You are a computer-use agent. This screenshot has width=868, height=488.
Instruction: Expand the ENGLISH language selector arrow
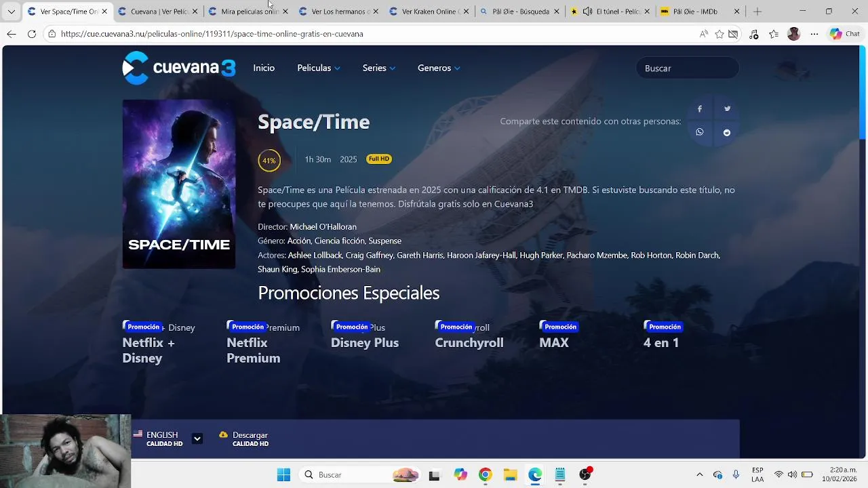197,439
